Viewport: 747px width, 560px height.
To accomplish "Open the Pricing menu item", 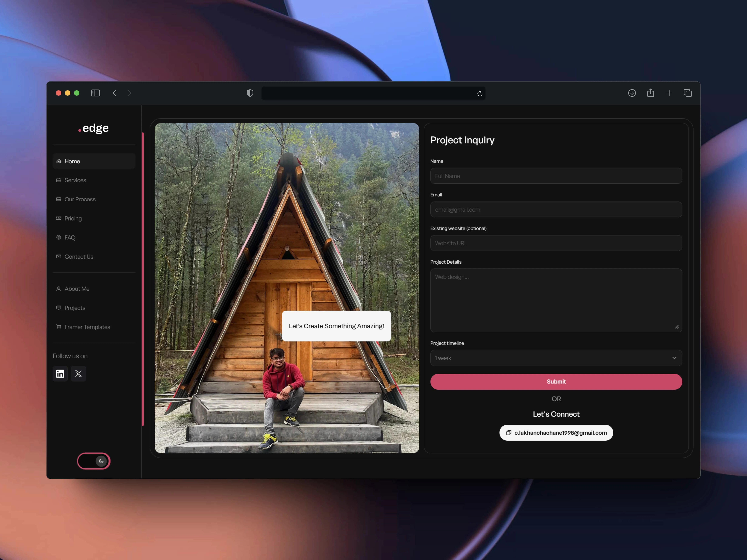I will point(94,218).
